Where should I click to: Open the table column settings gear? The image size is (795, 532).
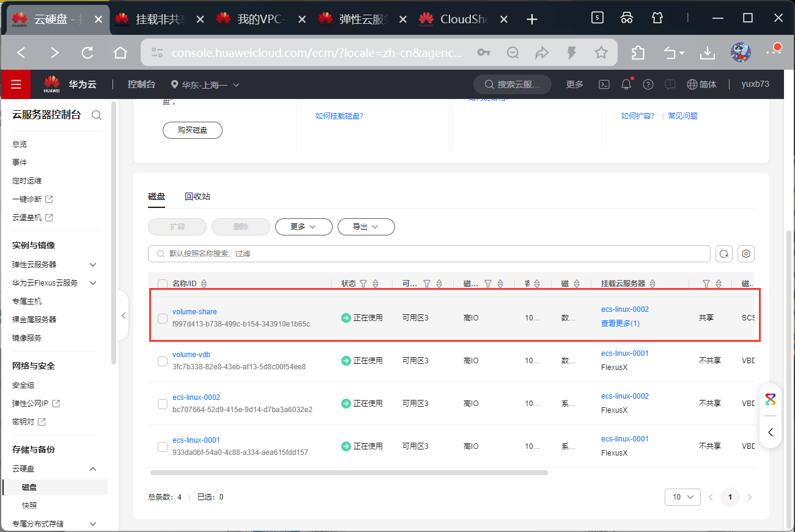[x=746, y=254]
